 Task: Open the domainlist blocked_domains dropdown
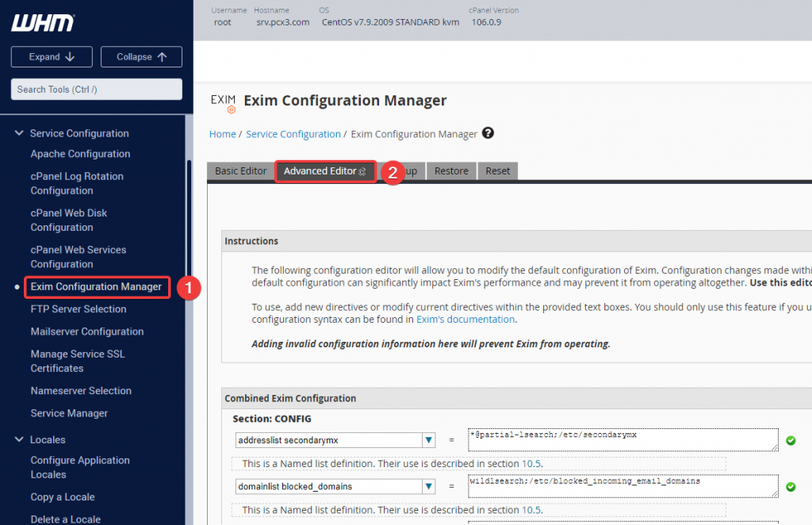(429, 487)
